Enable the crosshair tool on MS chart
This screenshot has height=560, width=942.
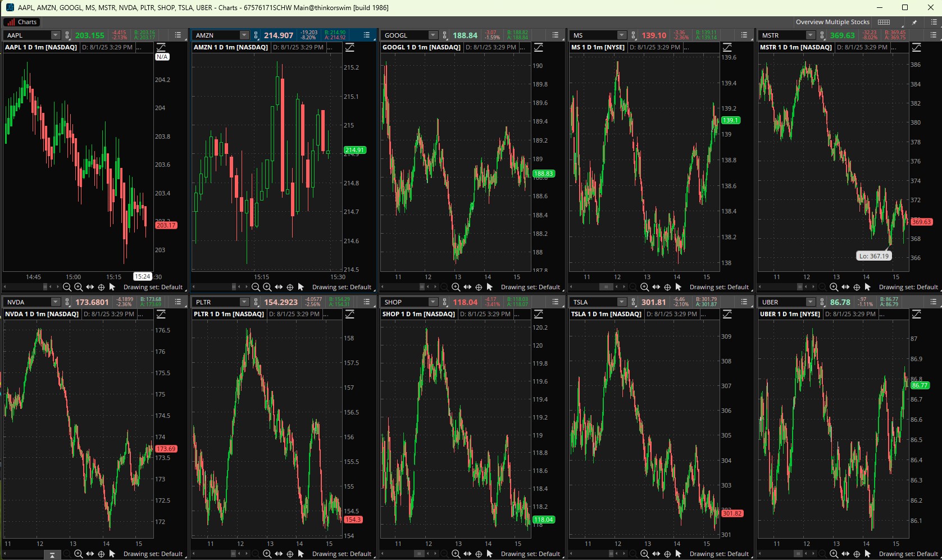click(x=667, y=287)
